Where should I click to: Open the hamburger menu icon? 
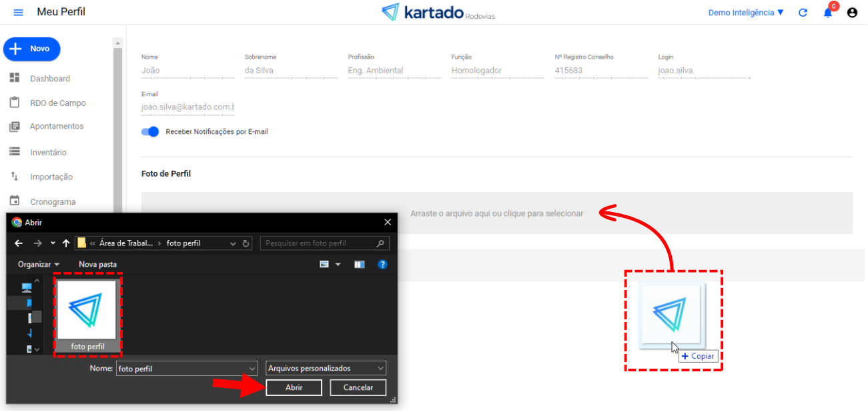(18, 13)
